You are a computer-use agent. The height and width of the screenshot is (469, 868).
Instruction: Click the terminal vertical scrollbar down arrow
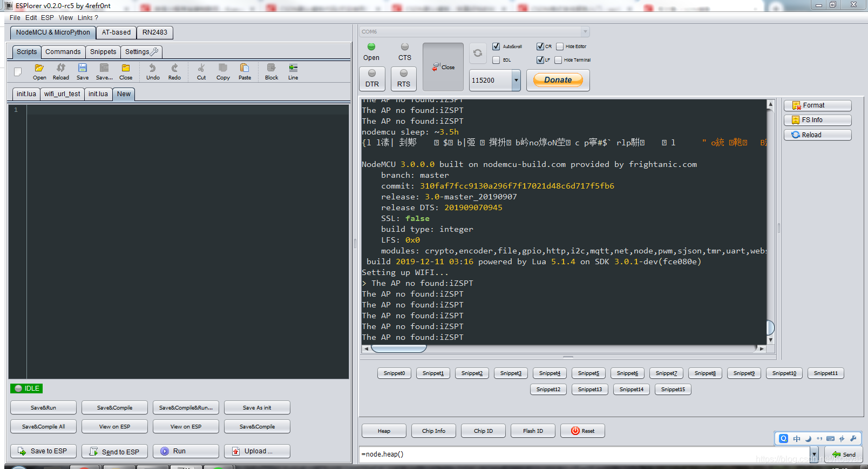point(771,340)
